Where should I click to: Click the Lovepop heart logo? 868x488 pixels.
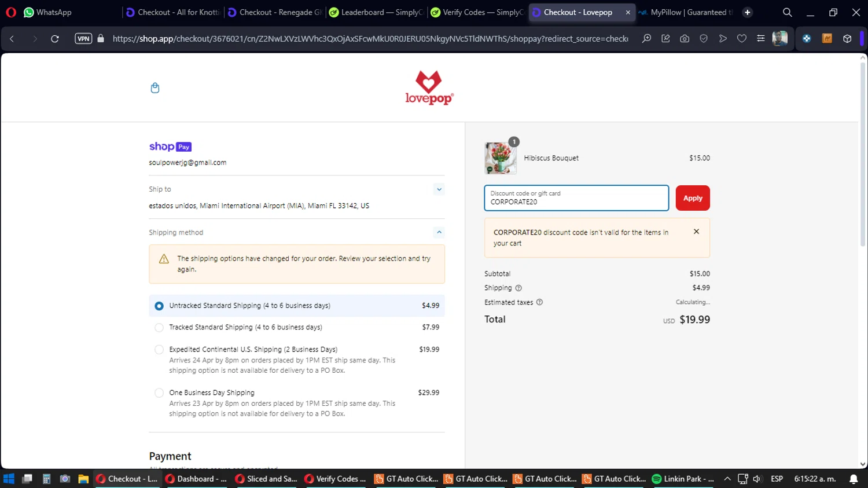(x=429, y=87)
